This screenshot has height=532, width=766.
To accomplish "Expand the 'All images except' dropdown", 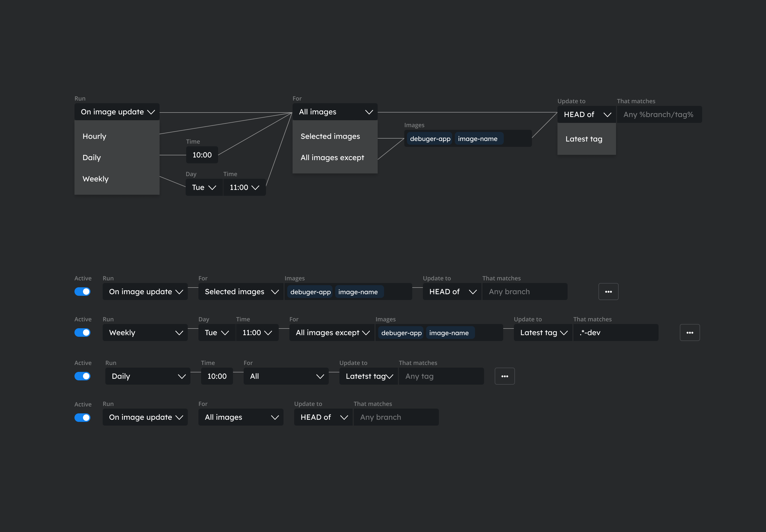I will [x=332, y=332].
